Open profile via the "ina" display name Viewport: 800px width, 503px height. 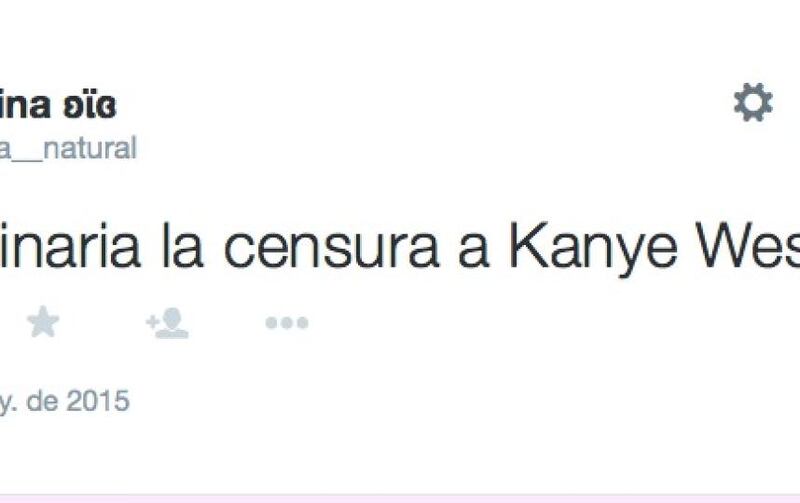26,105
